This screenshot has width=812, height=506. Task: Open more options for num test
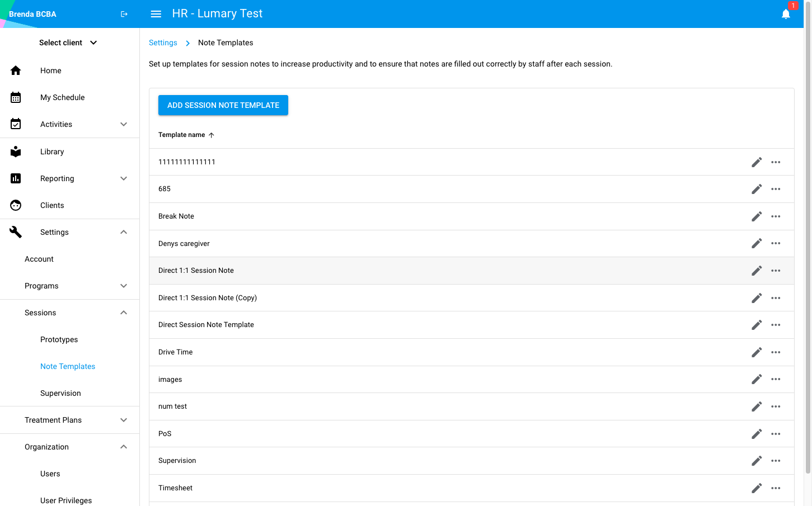tap(776, 406)
